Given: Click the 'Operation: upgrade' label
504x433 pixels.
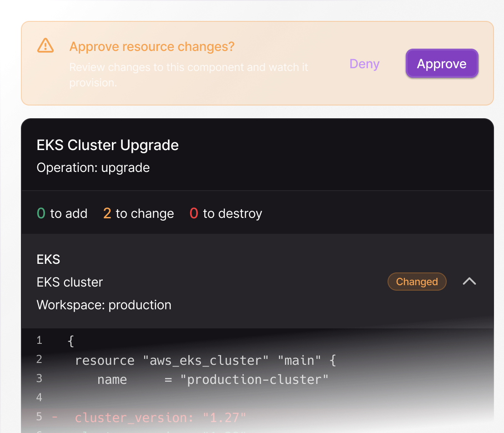Looking at the screenshot, I should pyautogui.click(x=93, y=167).
